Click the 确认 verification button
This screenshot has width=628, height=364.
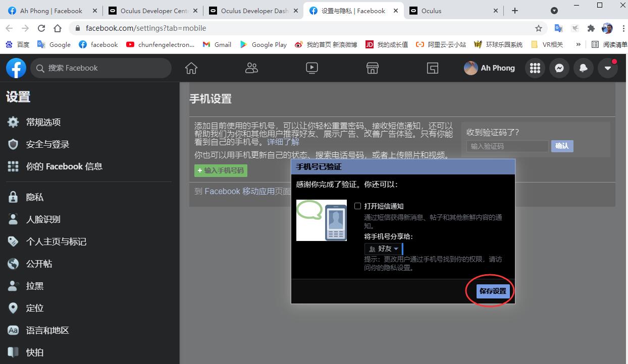point(562,146)
